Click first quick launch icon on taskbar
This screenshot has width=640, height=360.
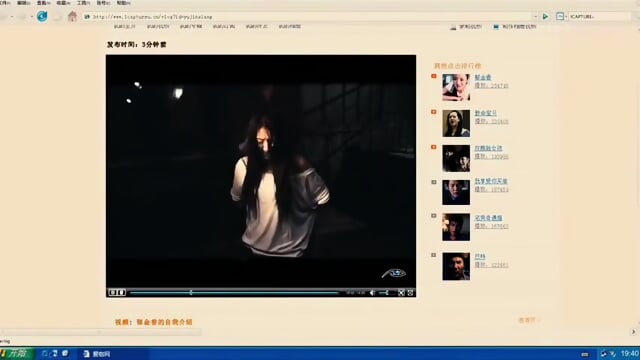tap(45, 353)
